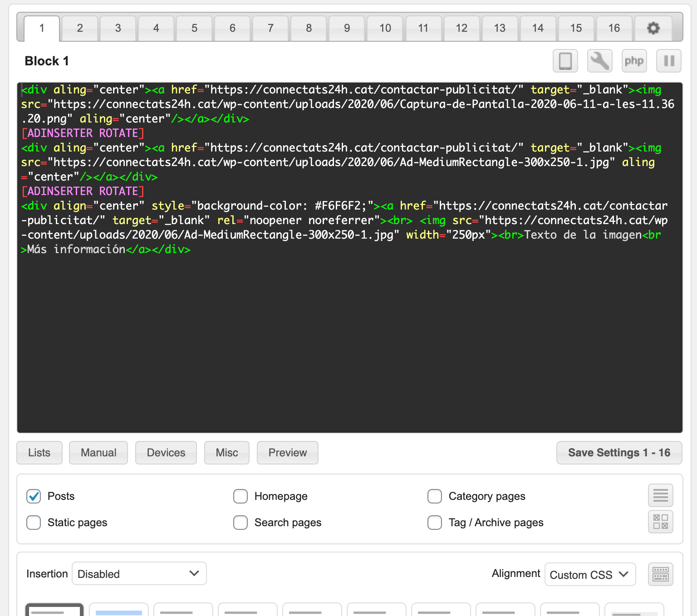Go to block tab 11

[423, 29]
